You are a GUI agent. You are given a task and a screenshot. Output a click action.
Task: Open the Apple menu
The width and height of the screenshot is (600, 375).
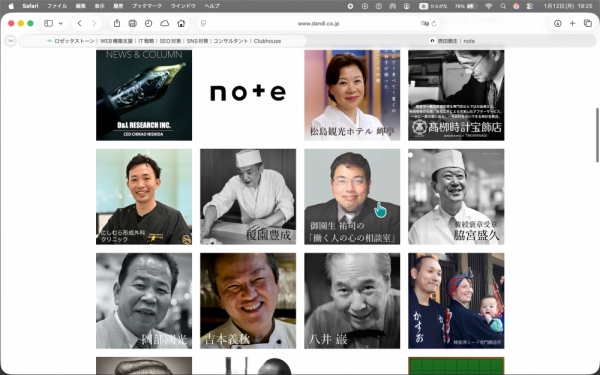[x=11, y=6]
